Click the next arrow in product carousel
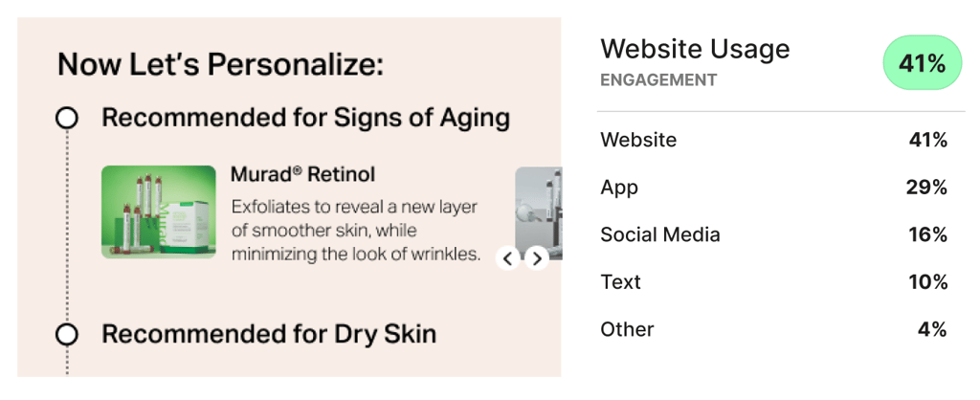This screenshot has width=980, height=400. pyautogui.click(x=537, y=258)
